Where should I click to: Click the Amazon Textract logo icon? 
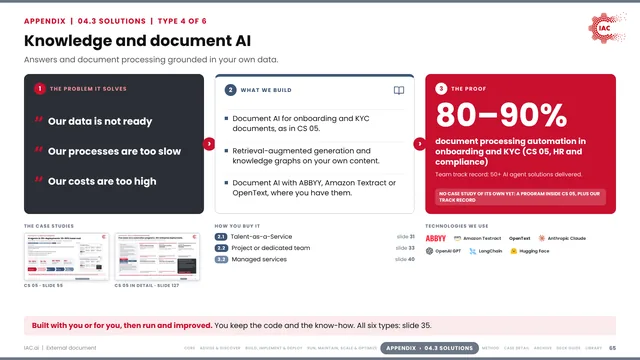click(x=457, y=238)
